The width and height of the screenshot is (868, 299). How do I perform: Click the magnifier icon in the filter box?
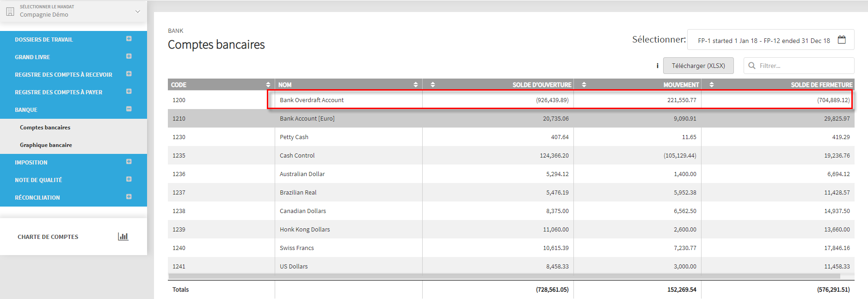coord(752,66)
